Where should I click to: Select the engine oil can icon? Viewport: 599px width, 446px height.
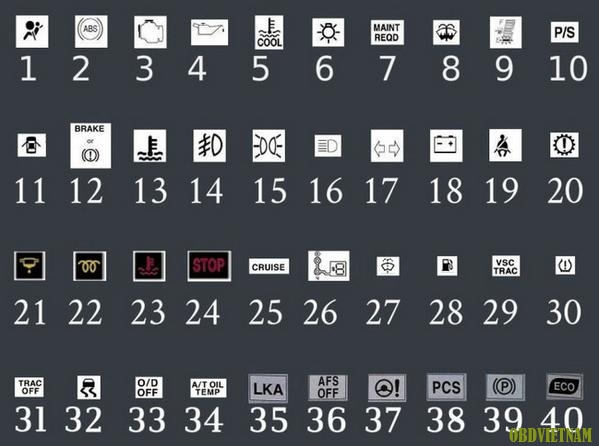[209, 32]
